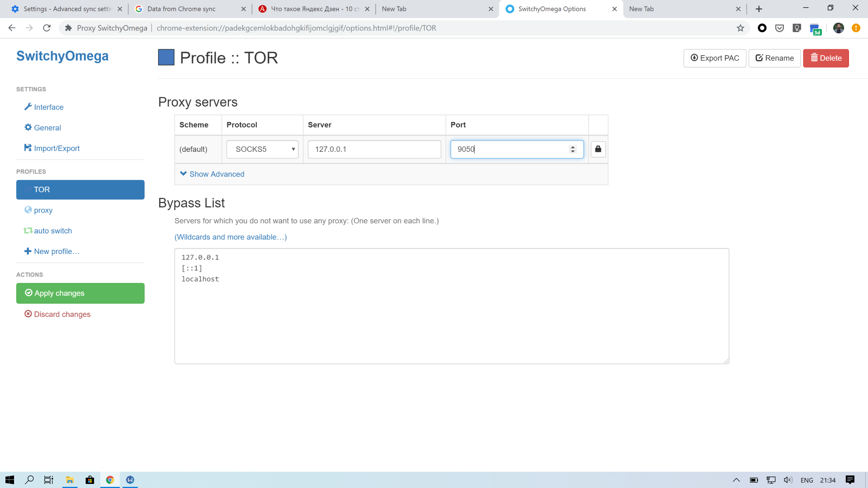The height and width of the screenshot is (488, 868).
Task: Click the battery tray icon
Action: pyautogui.click(x=754, y=480)
